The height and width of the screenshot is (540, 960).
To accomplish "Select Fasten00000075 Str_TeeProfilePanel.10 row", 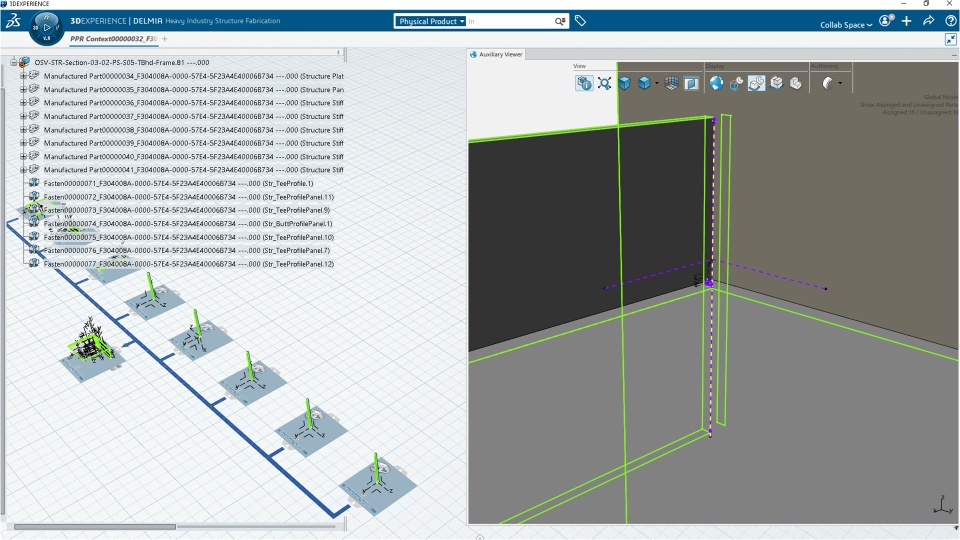I will [189, 237].
